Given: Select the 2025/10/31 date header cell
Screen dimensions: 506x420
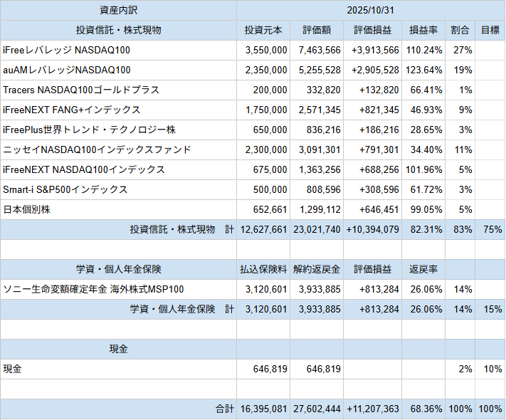Looking at the screenshot, I should 370,11.
